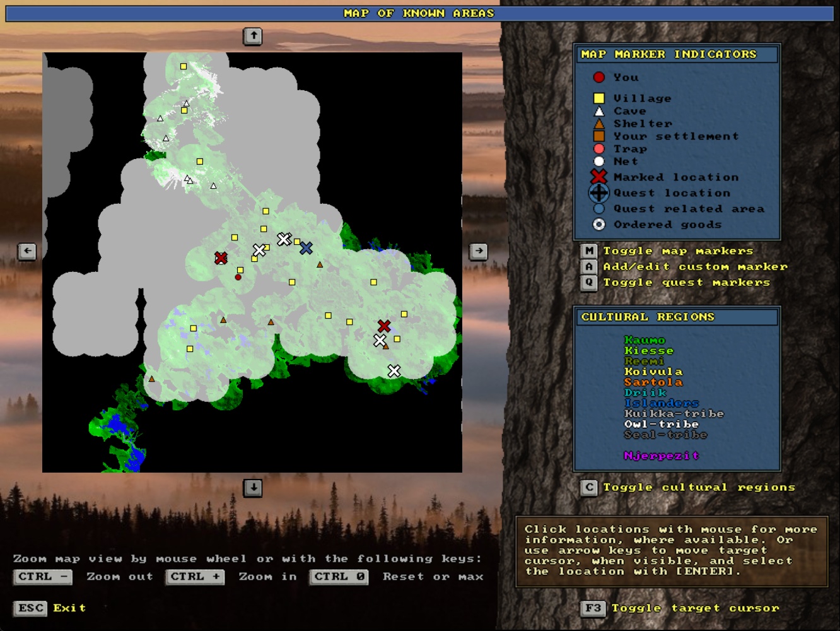The height and width of the screenshot is (631, 840).
Task: Click the orange shelter triangle below blue X
Action: [320, 264]
